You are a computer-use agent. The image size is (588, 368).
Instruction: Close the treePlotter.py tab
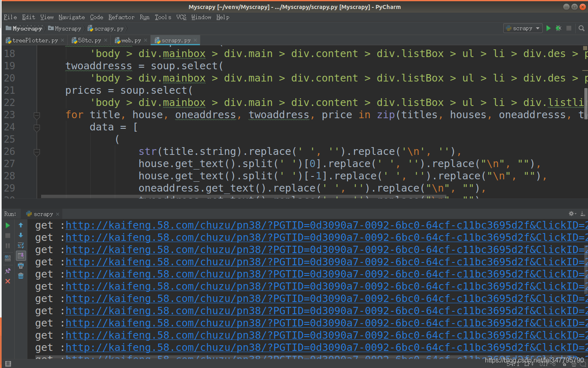click(x=63, y=40)
